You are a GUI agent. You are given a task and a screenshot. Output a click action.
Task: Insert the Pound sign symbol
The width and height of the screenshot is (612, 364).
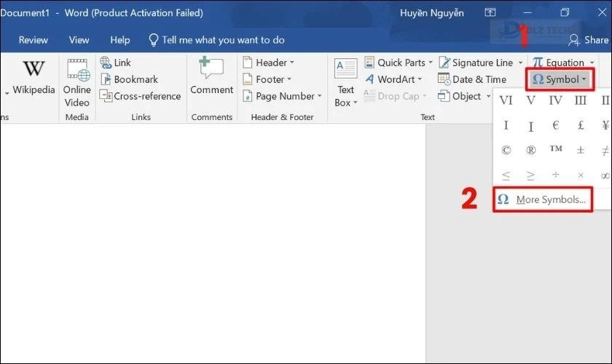coord(581,125)
